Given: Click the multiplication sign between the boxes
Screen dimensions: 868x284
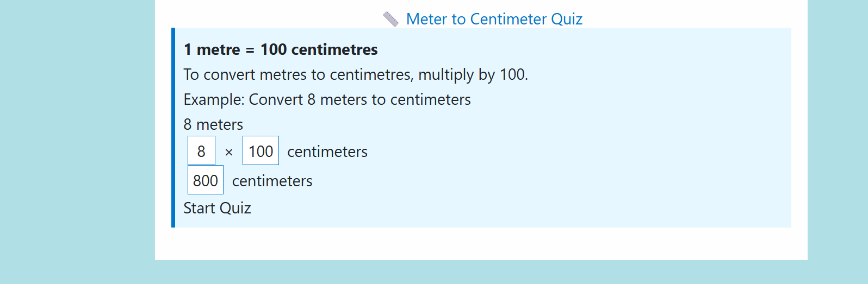Looking at the screenshot, I should pyautogui.click(x=229, y=153).
